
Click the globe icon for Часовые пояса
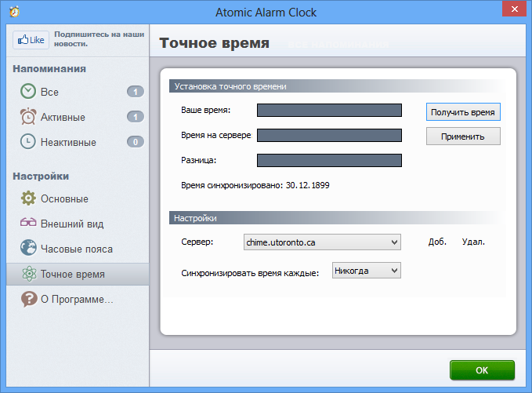pos(28,248)
